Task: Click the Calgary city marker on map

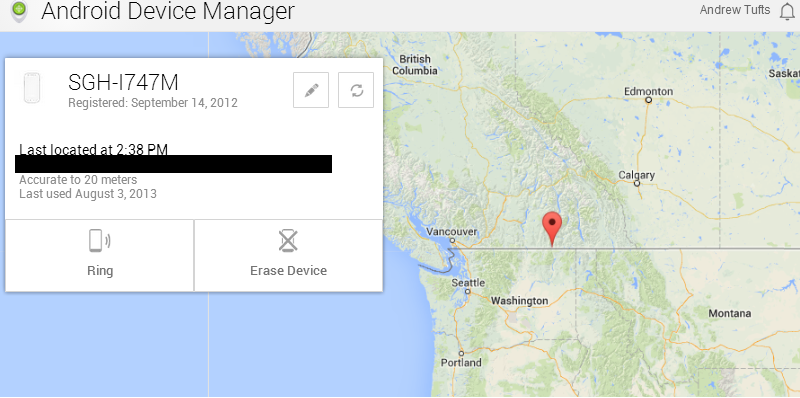Action: point(637,183)
